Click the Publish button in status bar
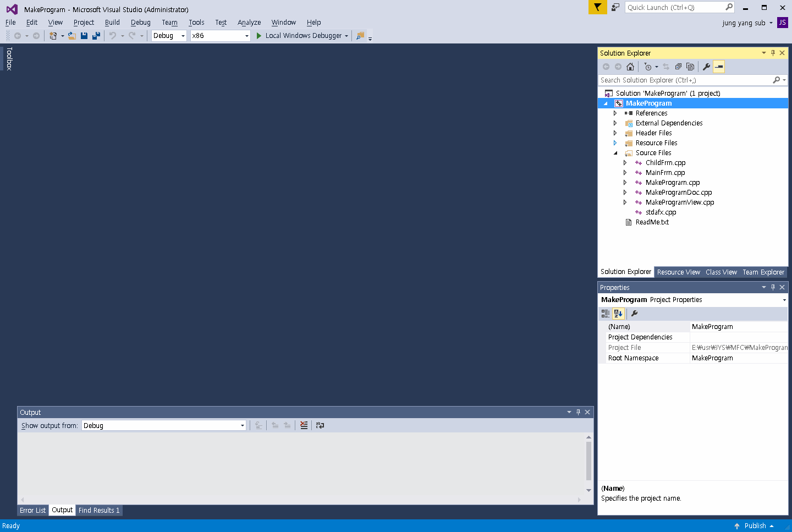Viewport: 792px width, 532px height. coord(754,526)
